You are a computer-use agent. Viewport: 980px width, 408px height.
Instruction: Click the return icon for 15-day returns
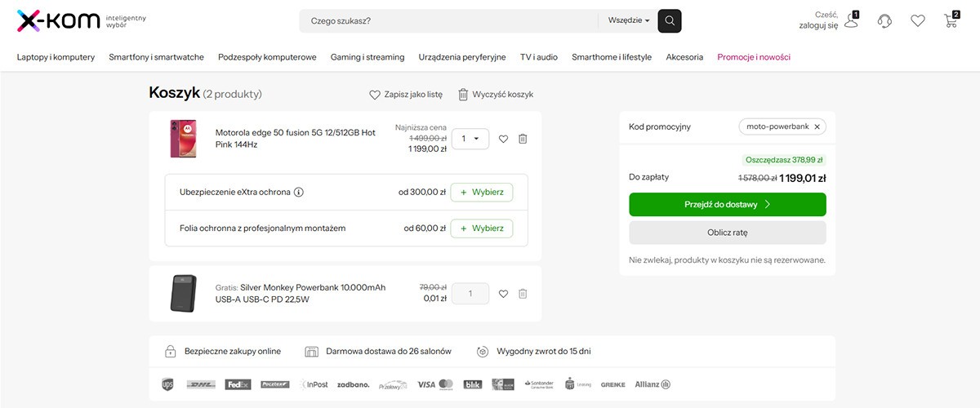coord(482,352)
